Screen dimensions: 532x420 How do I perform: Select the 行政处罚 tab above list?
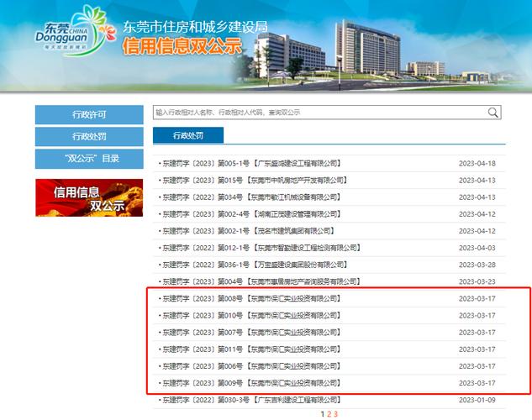click(x=188, y=135)
